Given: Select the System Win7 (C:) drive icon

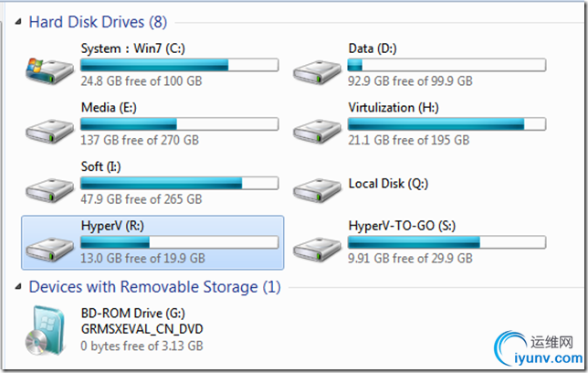Looking at the screenshot, I should click(x=49, y=70).
